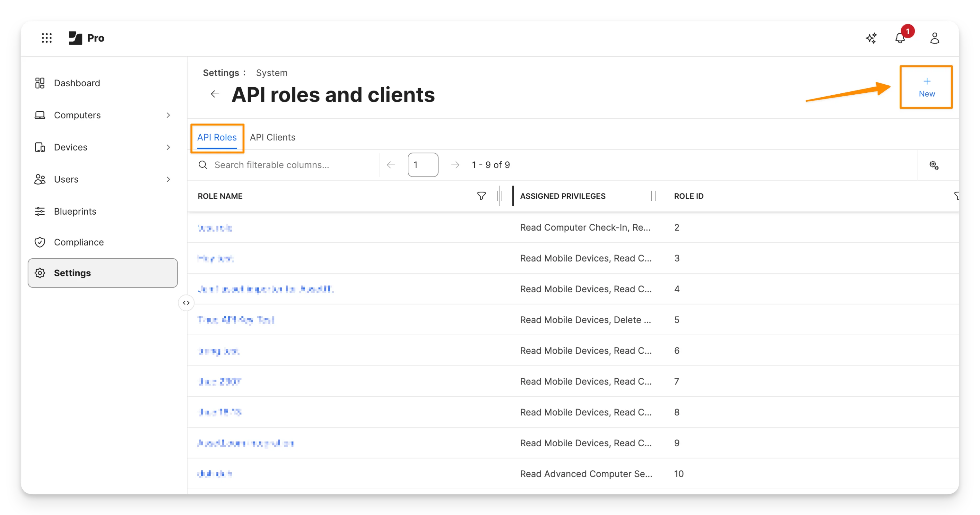
Task: Go back using the left arrow
Action: pos(215,94)
